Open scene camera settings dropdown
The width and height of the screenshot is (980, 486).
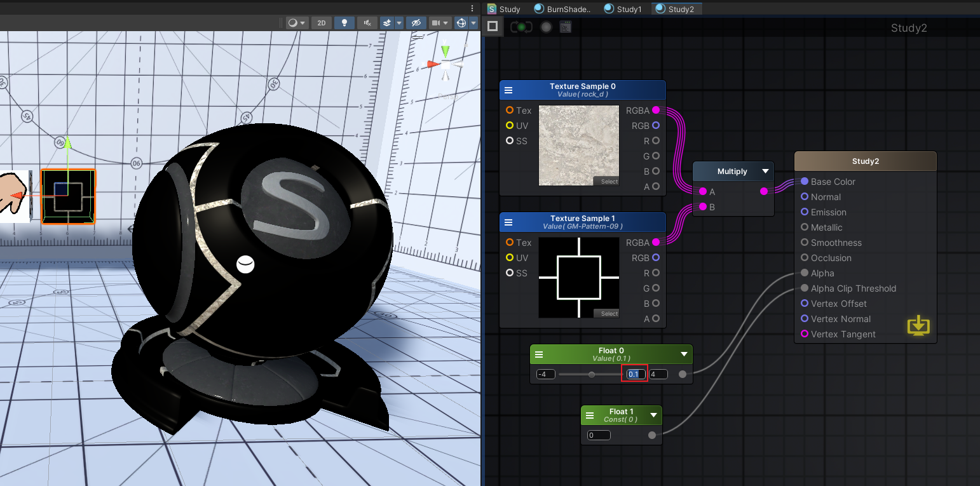pyautogui.click(x=440, y=23)
